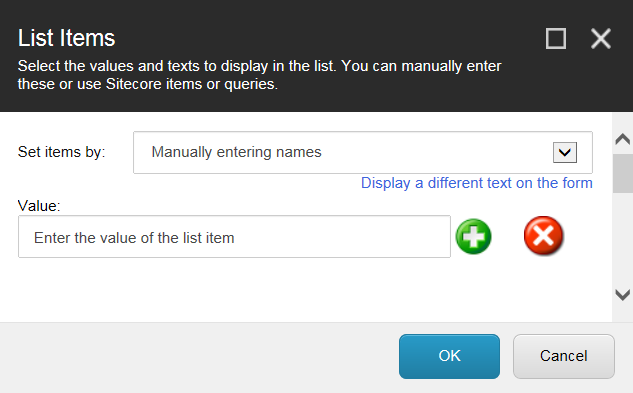The width and height of the screenshot is (633, 393).
Task: Dismiss the dialog with Cancel button
Action: pyautogui.click(x=564, y=356)
